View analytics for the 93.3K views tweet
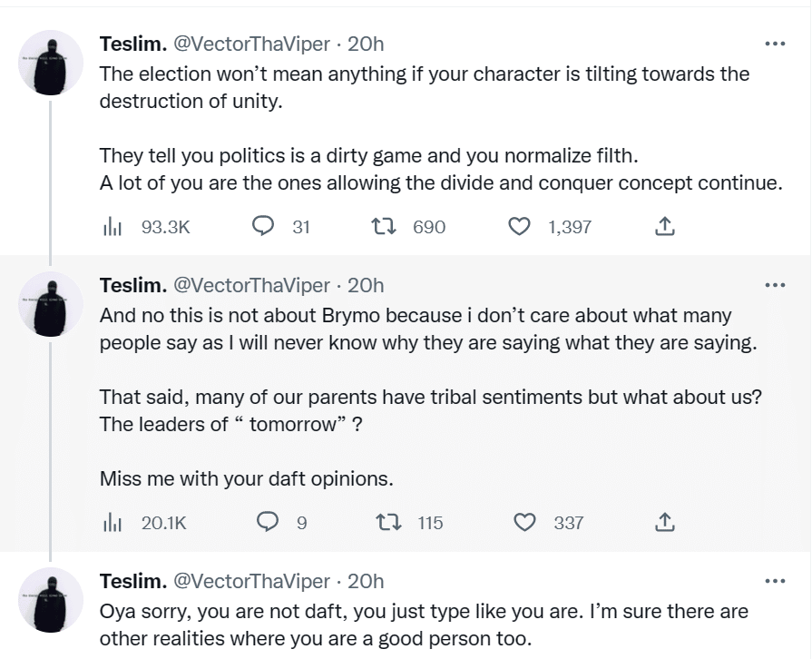 112,227
